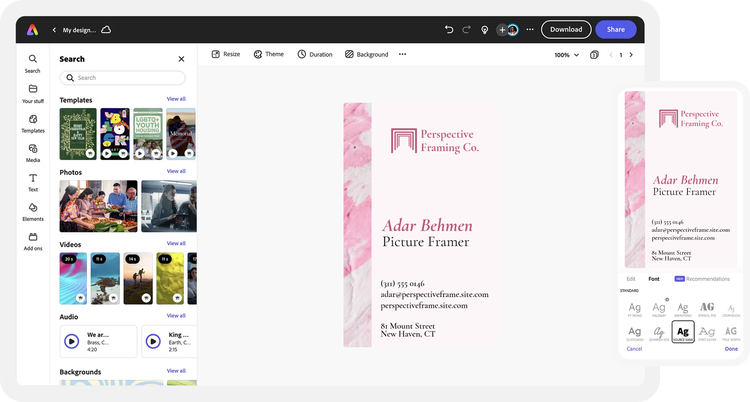
Task: Open Elements in the left sidebar
Action: [33, 212]
